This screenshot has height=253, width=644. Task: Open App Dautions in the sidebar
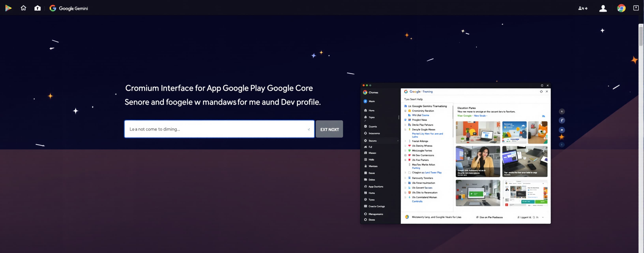tap(373, 186)
